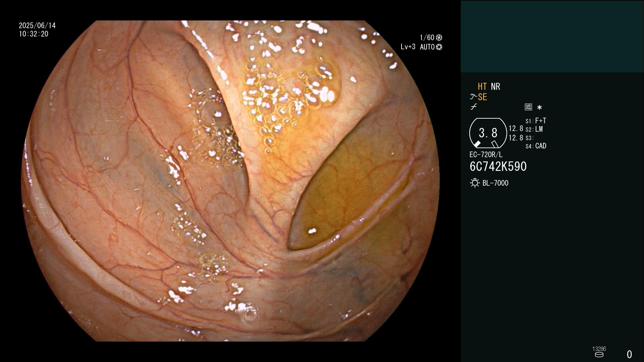Click the BL-7000 light source label
Image resolution: width=644 pixels, height=362 pixels.
pos(495,183)
